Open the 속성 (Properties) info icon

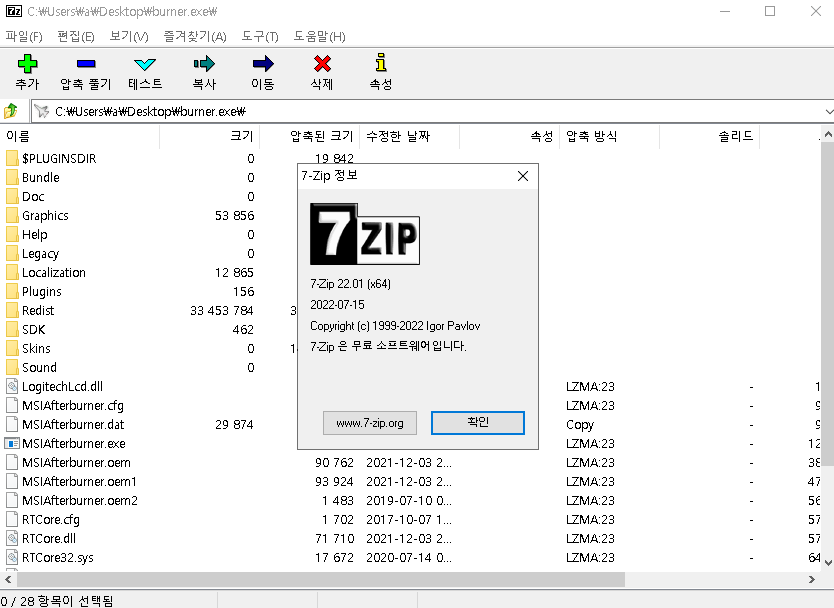(x=381, y=63)
